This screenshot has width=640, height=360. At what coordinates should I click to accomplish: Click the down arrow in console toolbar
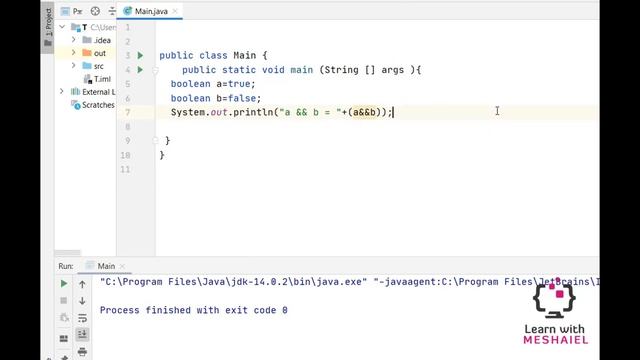coord(82,301)
